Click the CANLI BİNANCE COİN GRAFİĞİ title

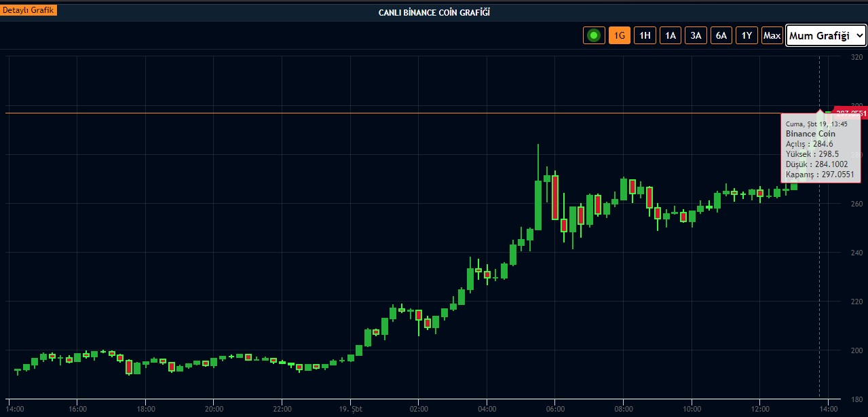(x=434, y=12)
